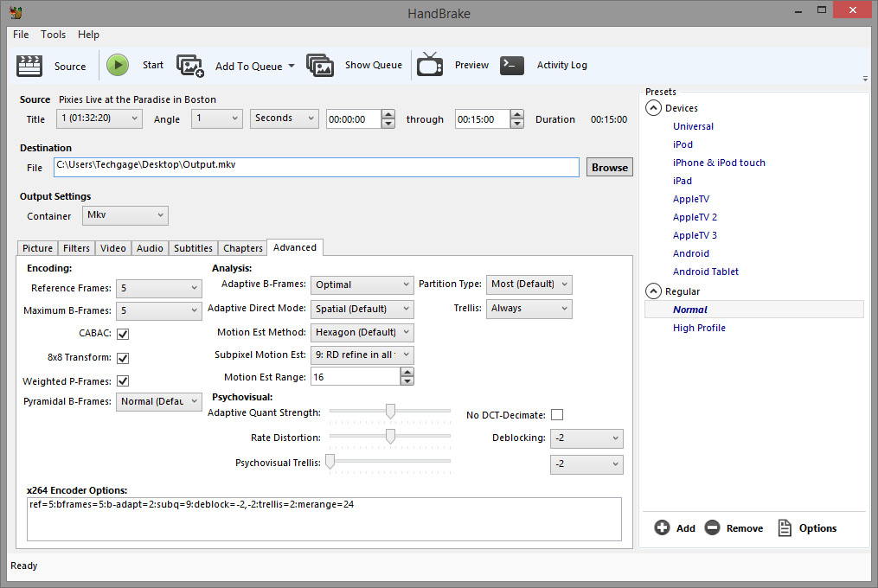Open the Trellis dropdown
The image size is (878, 588).
[529, 309]
